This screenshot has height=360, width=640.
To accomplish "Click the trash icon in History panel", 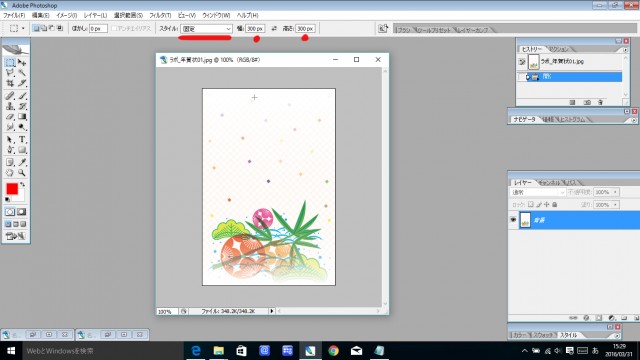I will click(600, 102).
